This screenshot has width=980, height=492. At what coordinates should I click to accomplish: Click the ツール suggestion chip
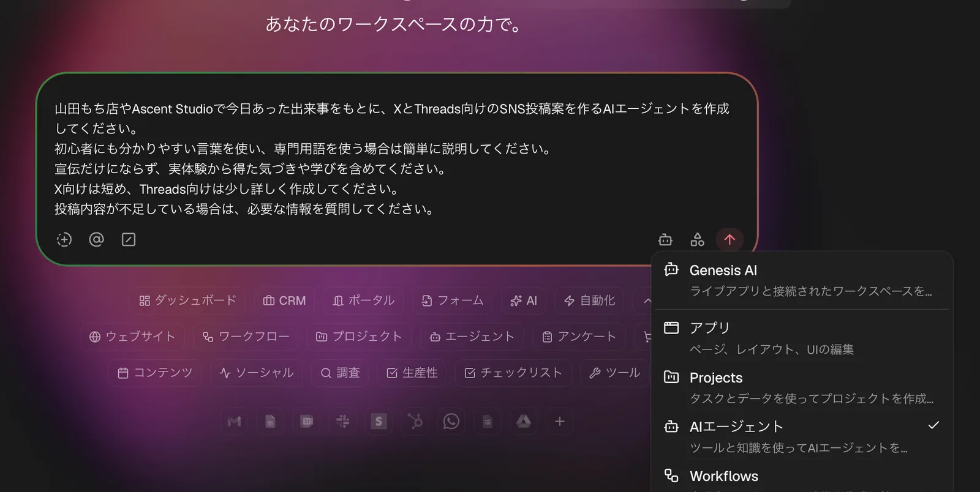[x=614, y=373]
